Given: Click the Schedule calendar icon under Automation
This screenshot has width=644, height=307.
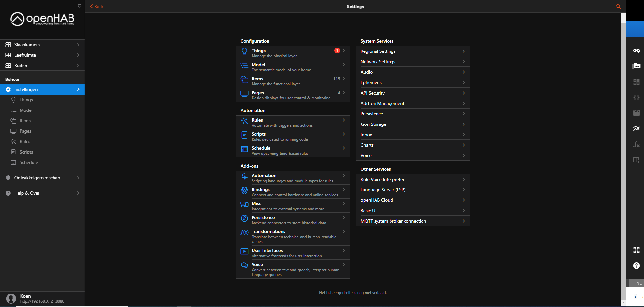Looking at the screenshot, I should click(x=244, y=149).
